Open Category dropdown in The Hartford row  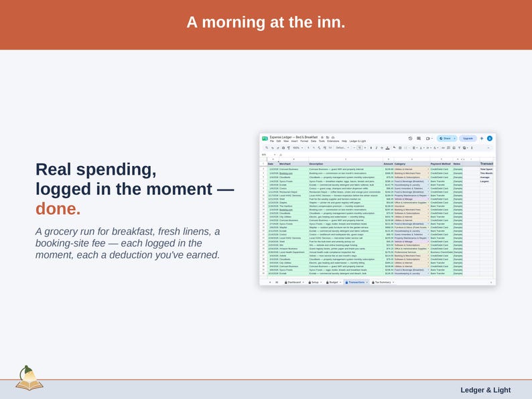point(428,206)
